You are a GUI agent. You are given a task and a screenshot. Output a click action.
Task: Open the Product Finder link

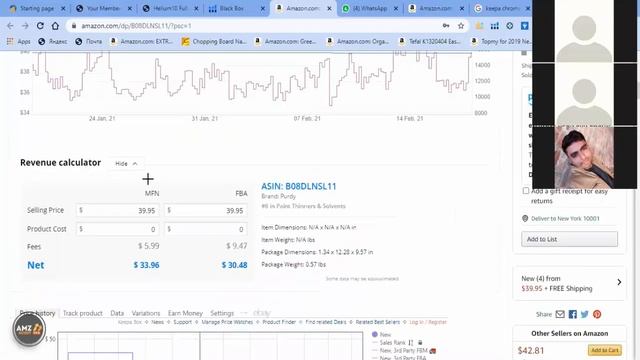point(279,322)
